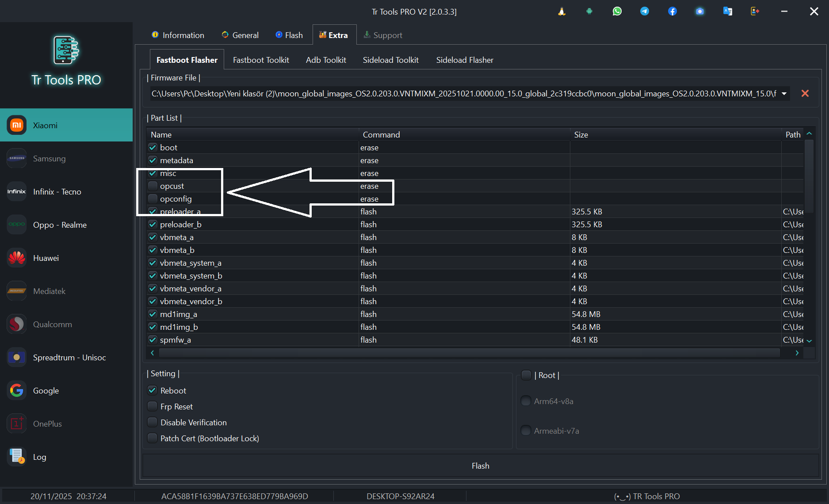The image size is (829, 504).
Task: Click the large Flash button at bottom
Action: [x=481, y=466]
